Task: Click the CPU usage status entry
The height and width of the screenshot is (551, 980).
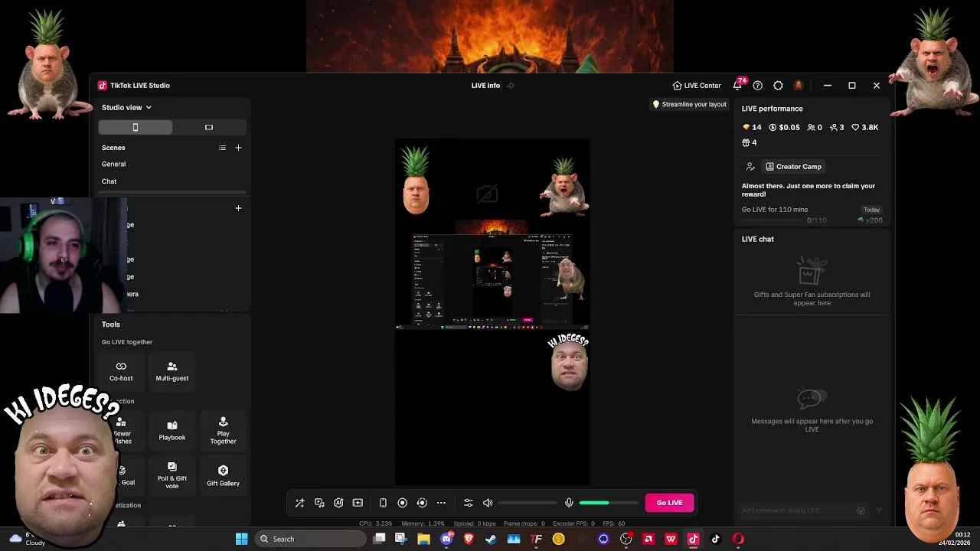Action: (x=375, y=523)
